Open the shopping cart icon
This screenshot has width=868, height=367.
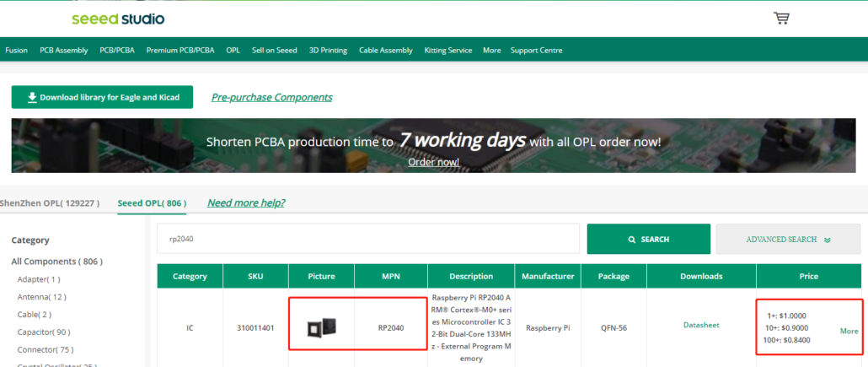pos(780,18)
